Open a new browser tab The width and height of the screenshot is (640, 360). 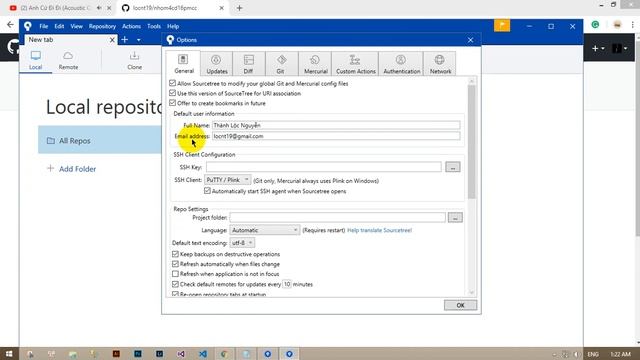(x=239, y=8)
